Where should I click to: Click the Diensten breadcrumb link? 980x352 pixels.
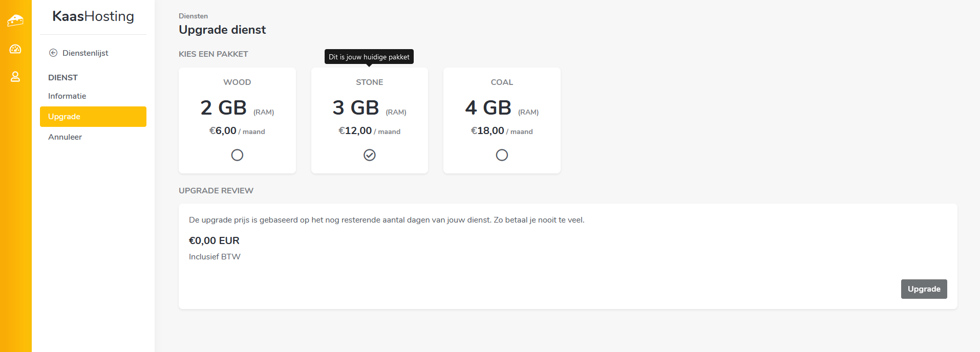coord(193,16)
